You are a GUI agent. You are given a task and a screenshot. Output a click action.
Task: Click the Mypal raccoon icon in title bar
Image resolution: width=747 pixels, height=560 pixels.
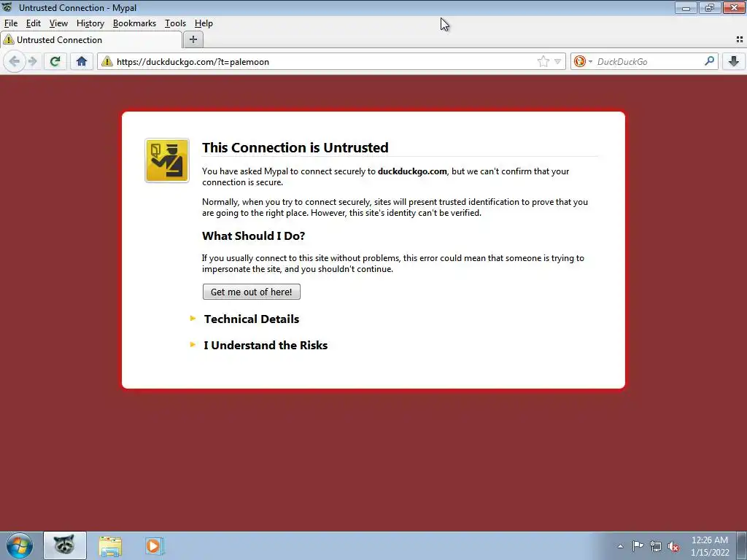tap(7, 7)
